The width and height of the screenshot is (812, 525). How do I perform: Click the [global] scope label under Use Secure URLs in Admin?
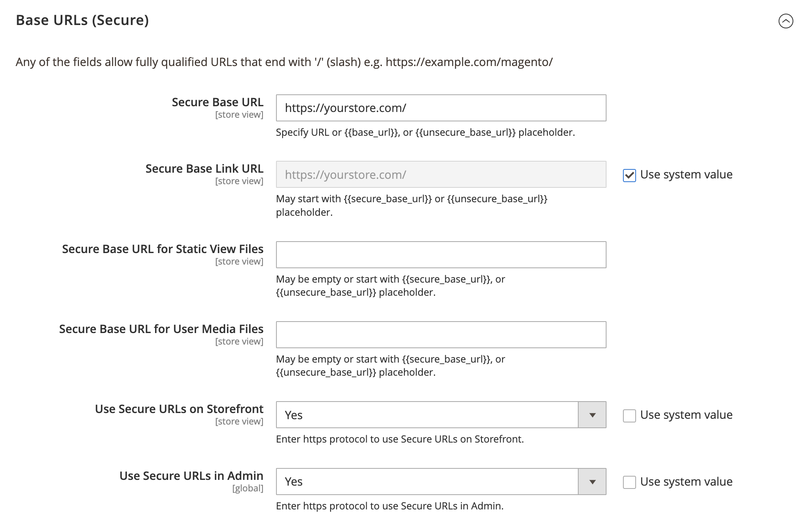(x=248, y=488)
